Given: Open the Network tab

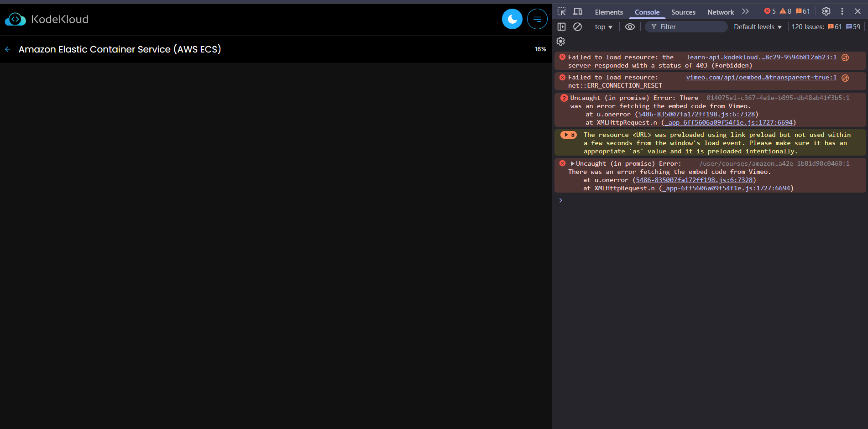Looking at the screenshot, I should click(x=721, y=12).
